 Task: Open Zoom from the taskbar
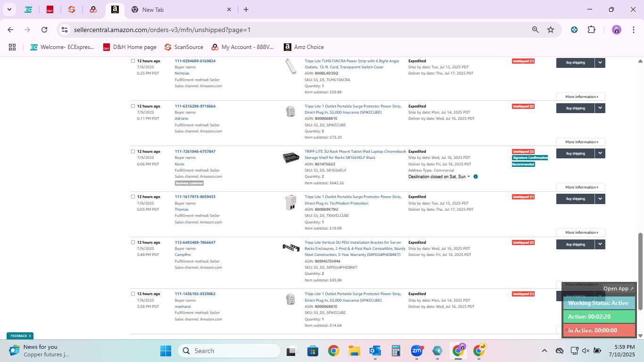417,351
